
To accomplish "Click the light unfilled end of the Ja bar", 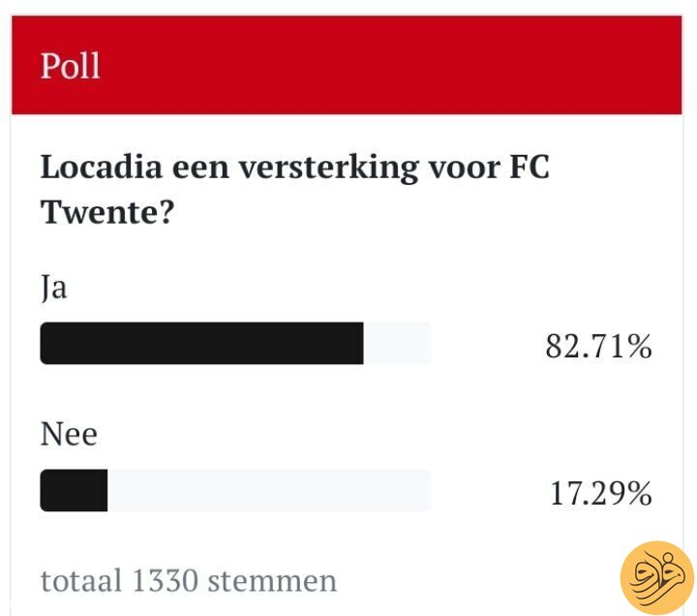I will 398,344.
